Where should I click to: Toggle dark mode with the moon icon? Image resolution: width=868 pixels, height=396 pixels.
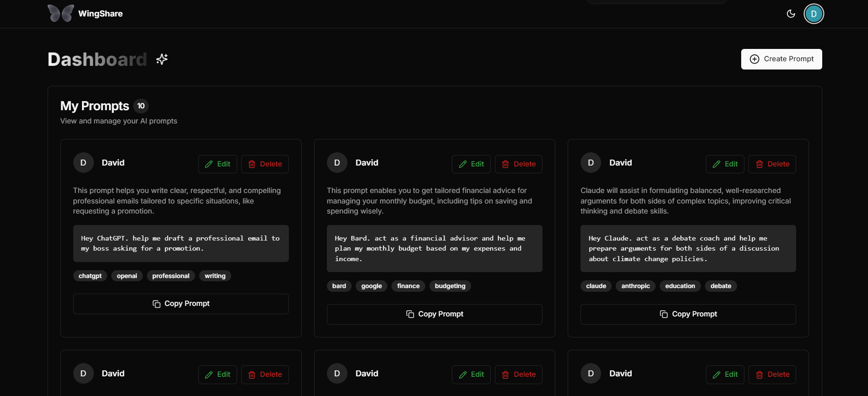(791, 14)
